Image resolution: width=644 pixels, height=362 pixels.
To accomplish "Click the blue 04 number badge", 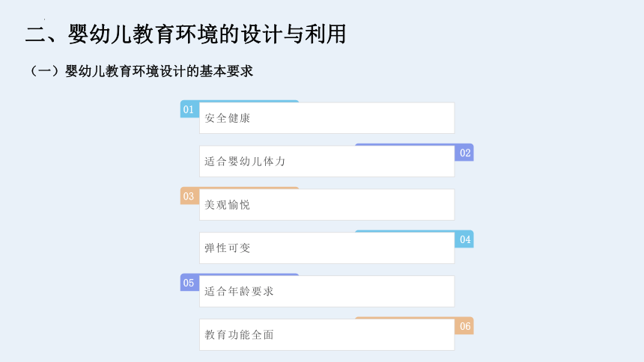I will coord(464,239).
